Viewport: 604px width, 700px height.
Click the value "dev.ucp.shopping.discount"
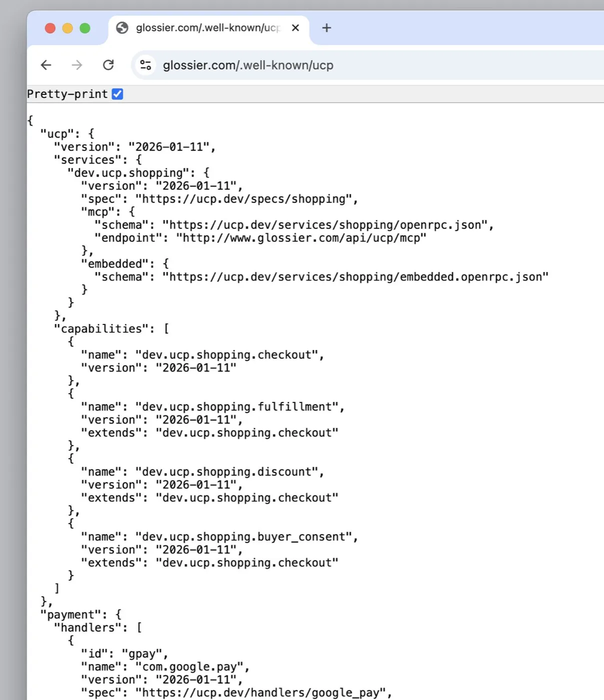point(227,471)
